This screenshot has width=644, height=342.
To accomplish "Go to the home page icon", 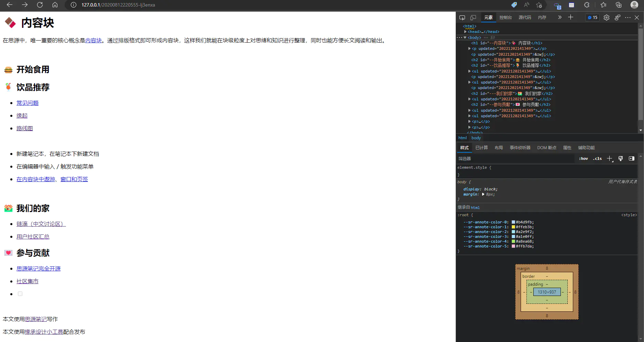I will 55,5.
